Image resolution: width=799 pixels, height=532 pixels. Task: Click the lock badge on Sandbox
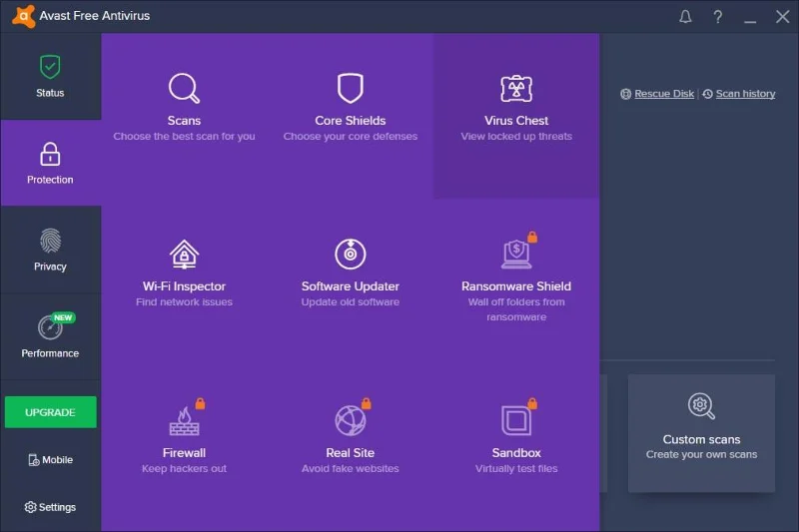[532, 403]
